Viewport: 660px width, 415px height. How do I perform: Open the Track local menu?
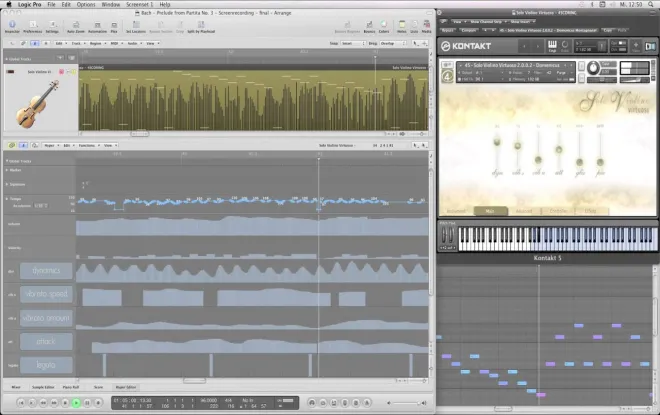[x=78, y=43]
